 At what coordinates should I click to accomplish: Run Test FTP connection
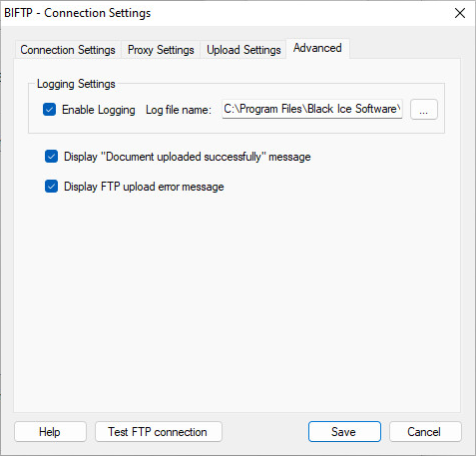[x=159, y=432]
